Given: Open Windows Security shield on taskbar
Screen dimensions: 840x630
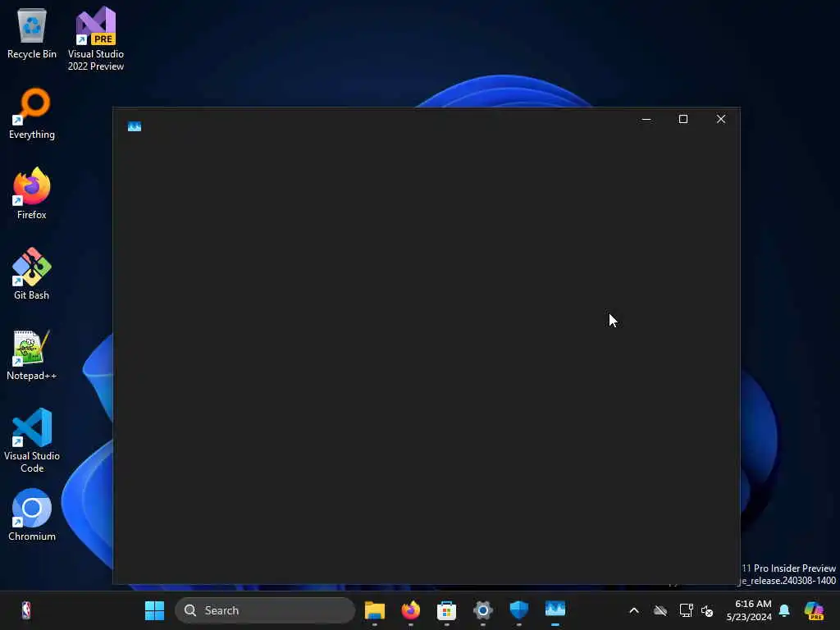Looking at the screenshot, I should click(x=519, y=610).
